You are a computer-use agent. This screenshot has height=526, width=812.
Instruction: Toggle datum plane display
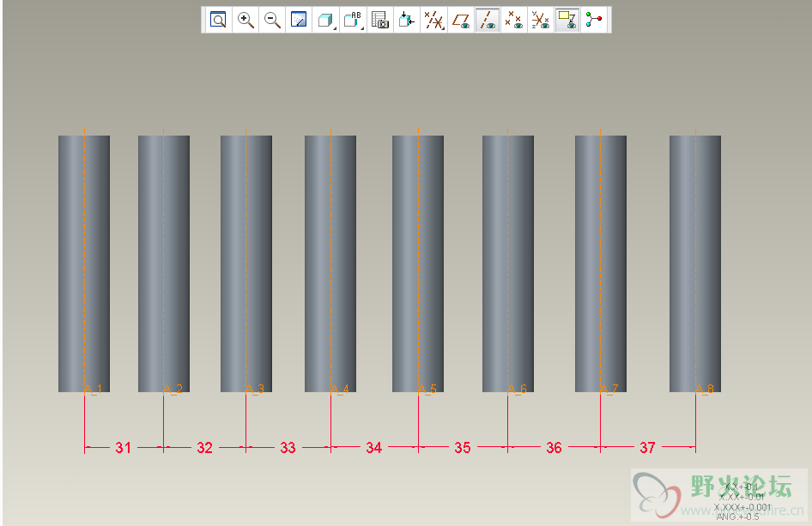click(x=461, y=20)
